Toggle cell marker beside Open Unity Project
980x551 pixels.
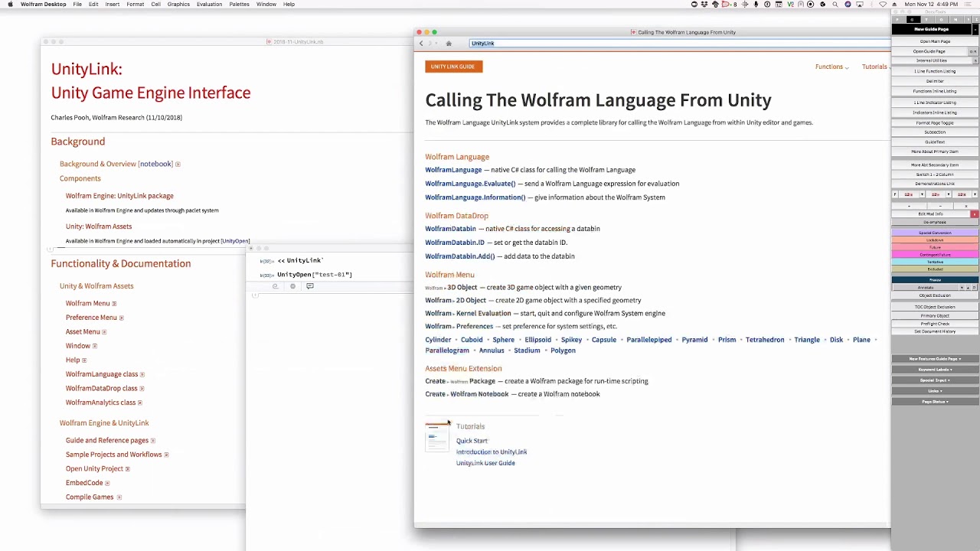click(x=127, y=469)
